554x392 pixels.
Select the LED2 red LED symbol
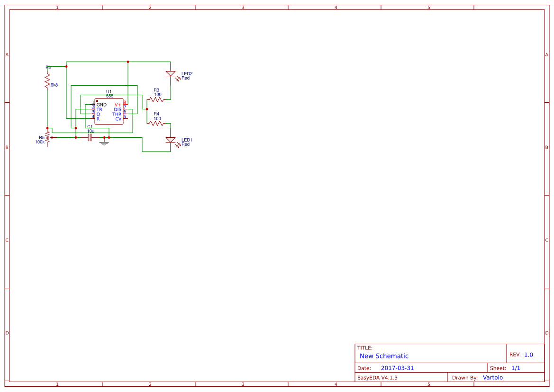click(x=170, y=74)
